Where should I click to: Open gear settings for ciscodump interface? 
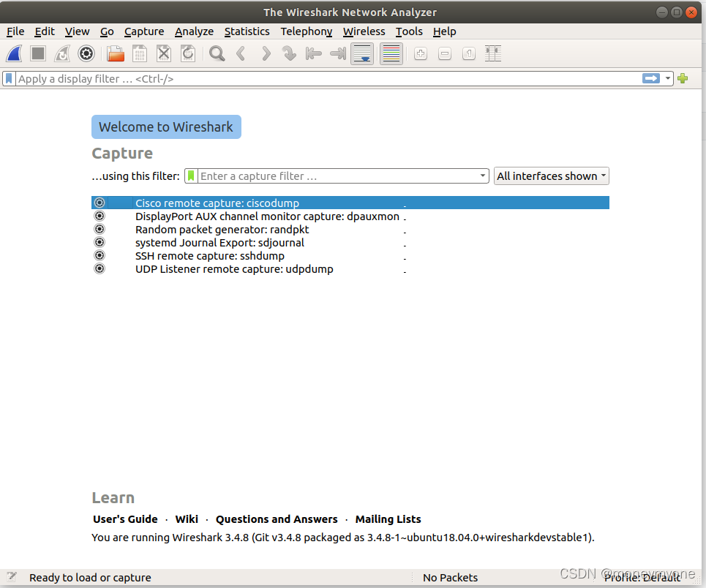coord(99,203)
